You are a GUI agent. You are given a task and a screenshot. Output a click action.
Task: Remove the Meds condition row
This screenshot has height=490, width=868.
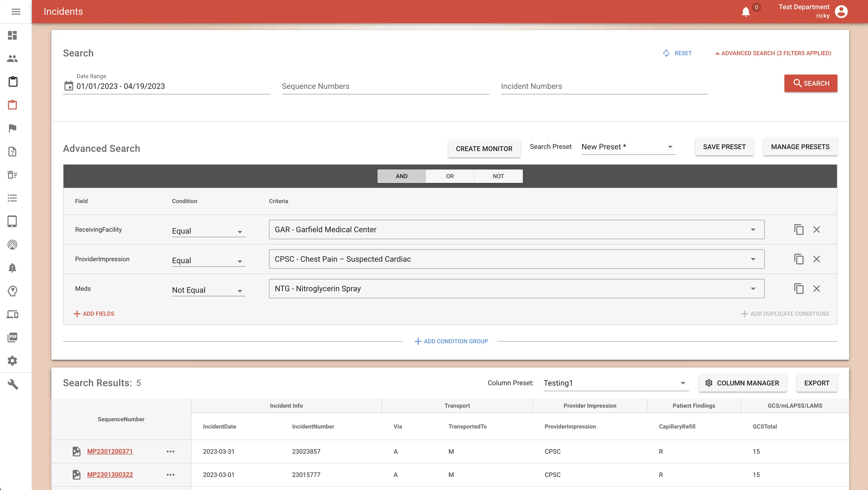click(x=816, y=289)
